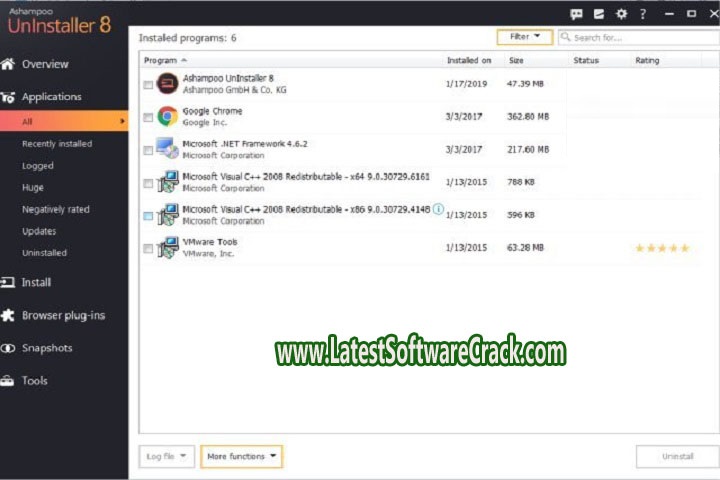Click the 362.80 MB size value
This screenshot has width=720, height=480.
coord(528,117)
